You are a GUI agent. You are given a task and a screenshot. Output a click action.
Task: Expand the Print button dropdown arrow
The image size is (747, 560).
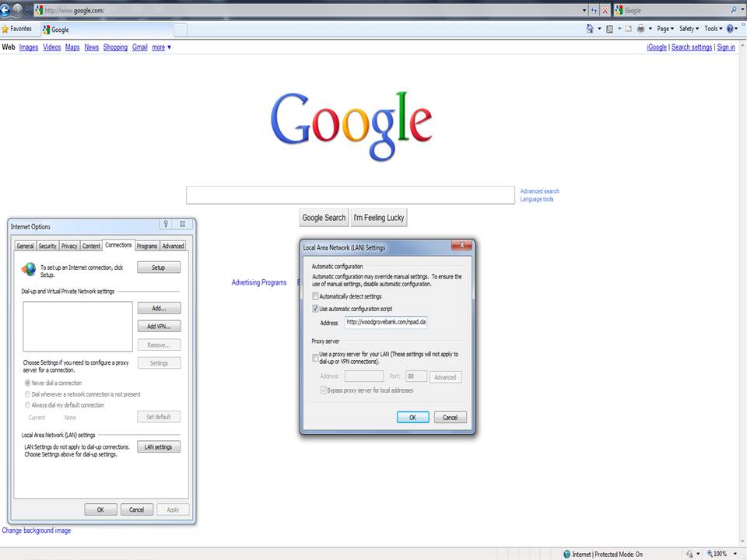tap(651, 29)
